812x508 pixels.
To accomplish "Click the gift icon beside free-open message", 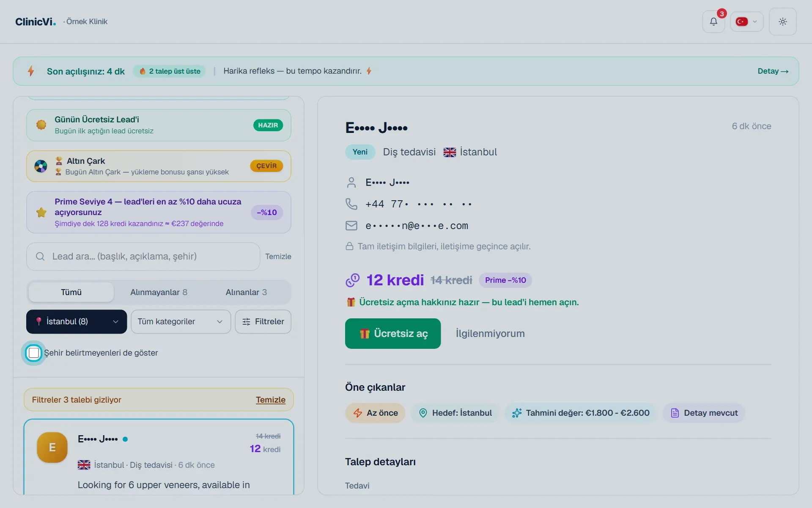I will click(351, 302).
